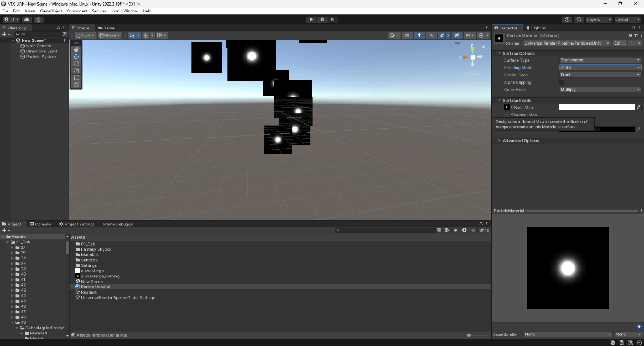Open the Global dropdown
644x346 pixels.
point(109,35)
